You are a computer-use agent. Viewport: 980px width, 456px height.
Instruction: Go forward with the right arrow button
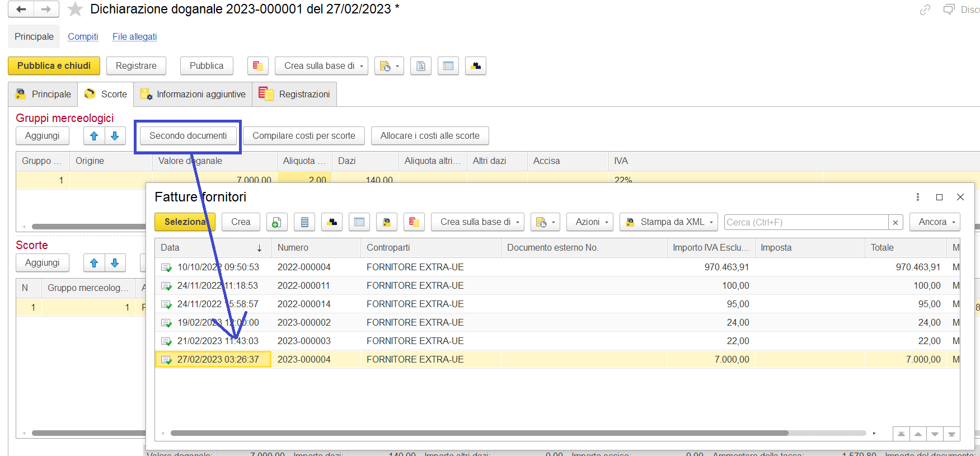[46, 9]
